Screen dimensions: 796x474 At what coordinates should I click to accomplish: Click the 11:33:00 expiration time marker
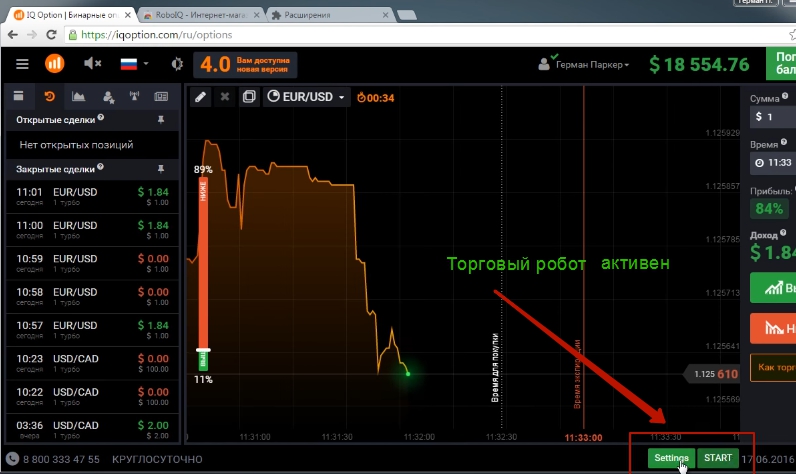coord(583,437)
